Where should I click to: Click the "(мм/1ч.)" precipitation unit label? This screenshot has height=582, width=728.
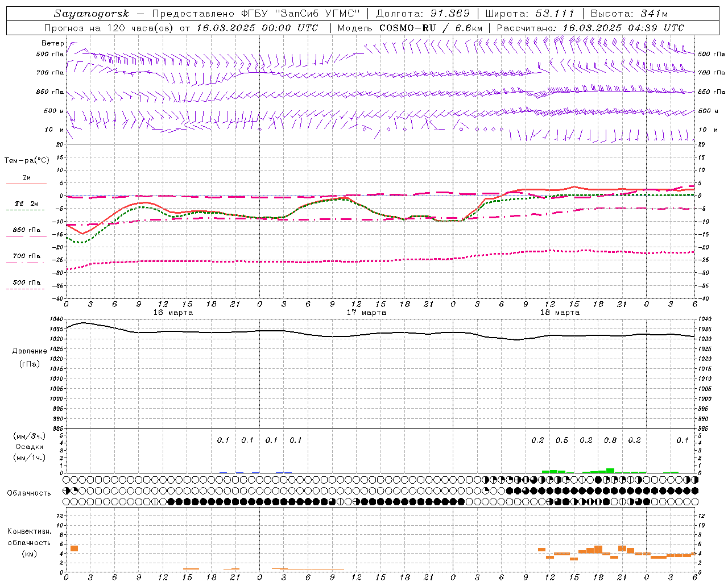30,458
